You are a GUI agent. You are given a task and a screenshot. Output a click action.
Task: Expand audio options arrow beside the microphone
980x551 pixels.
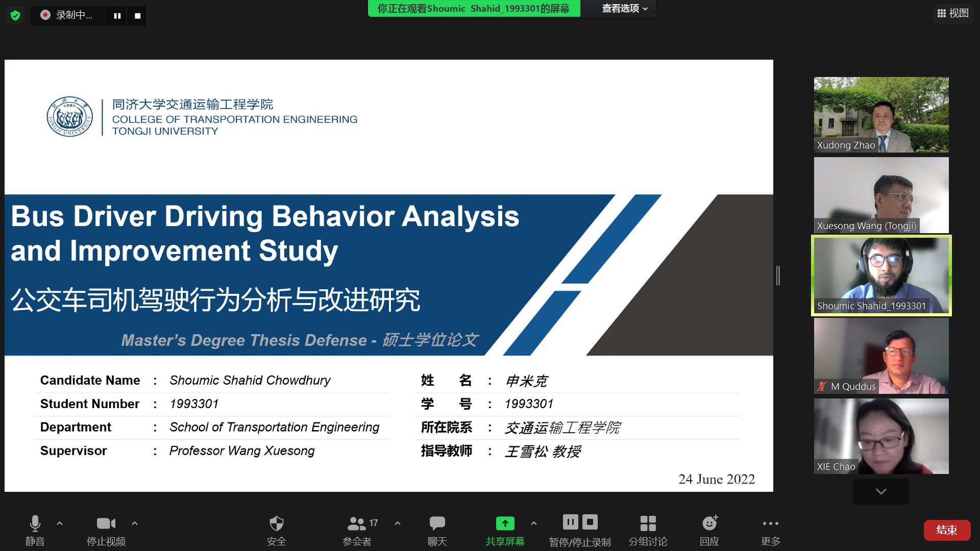(60, 523)
